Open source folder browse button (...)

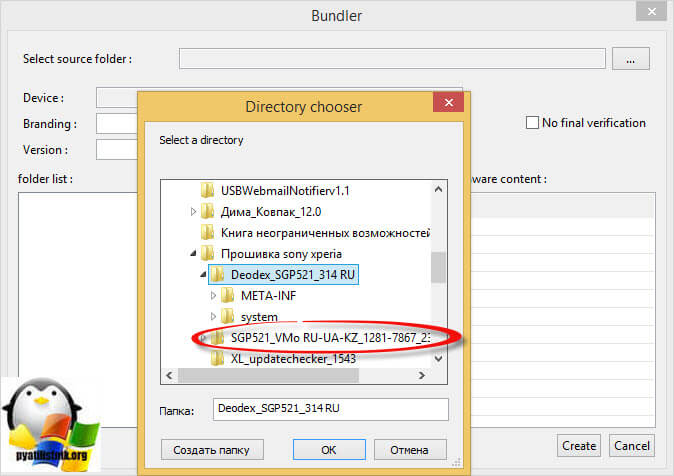click(631, 58)
